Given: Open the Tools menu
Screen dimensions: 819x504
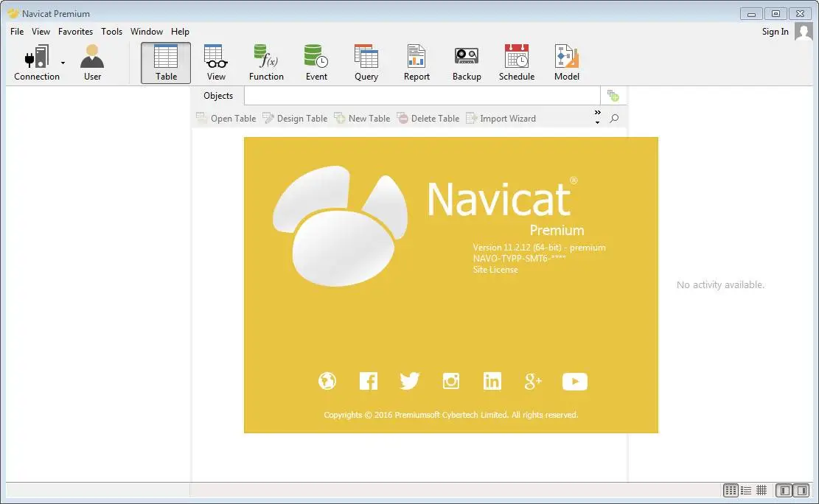Looking at the screenshot, I should [x=111, y=32].
